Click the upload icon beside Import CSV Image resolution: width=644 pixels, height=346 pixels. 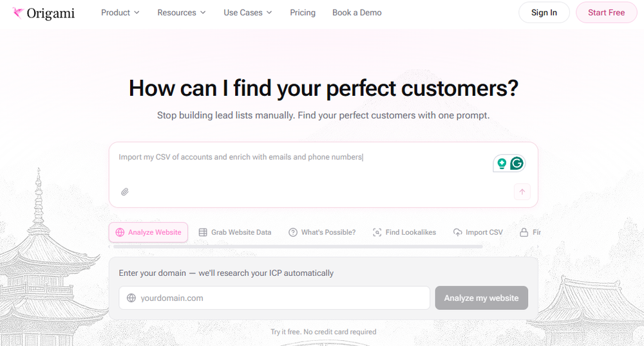pos(458,233)
